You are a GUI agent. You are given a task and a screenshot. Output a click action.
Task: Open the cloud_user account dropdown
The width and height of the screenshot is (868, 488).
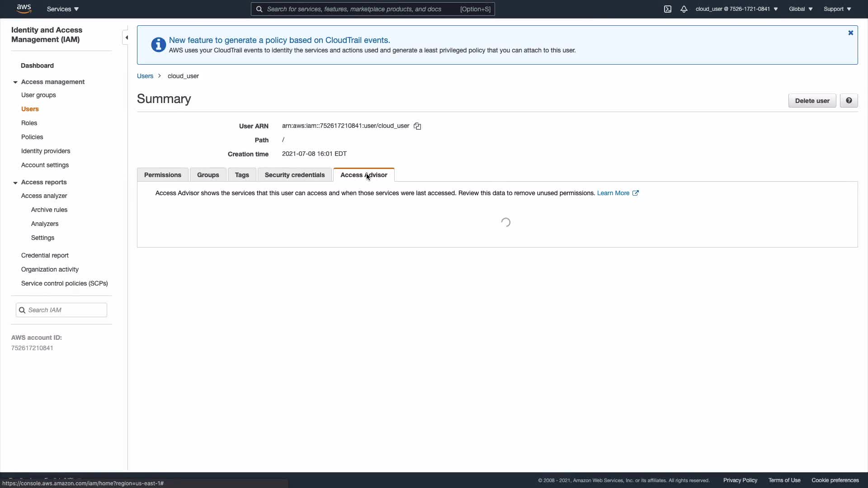coord(736,9)
